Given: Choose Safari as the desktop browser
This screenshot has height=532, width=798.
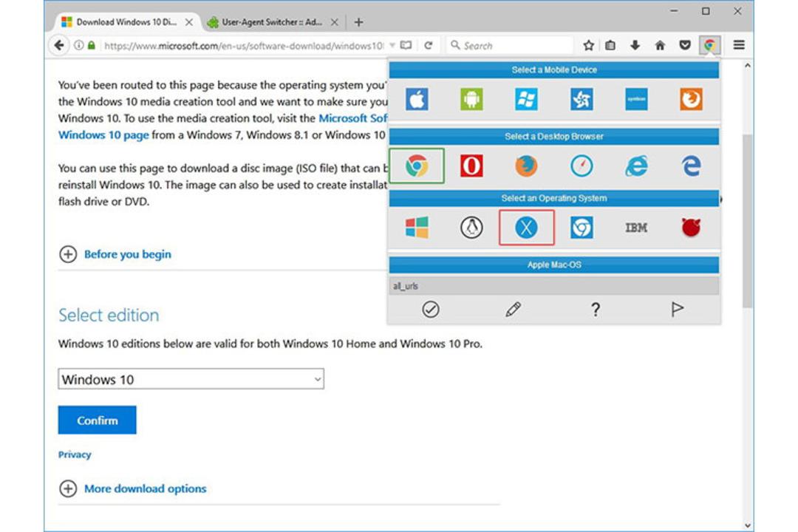Looking at the screenshot, I should click(x=582, y=166).
